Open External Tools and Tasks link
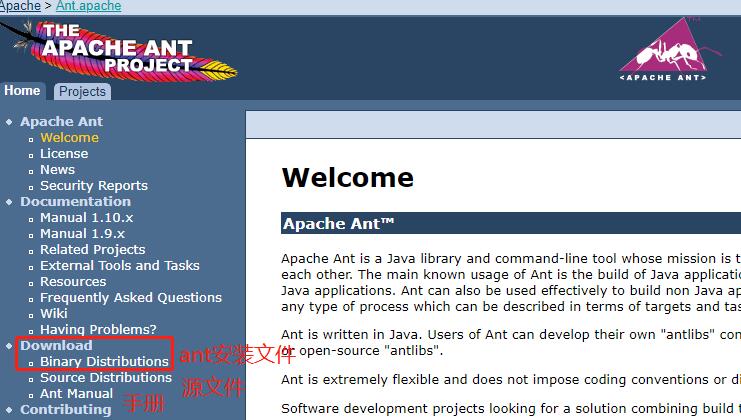This screenshot has height=420, width=741. [120, 266]
